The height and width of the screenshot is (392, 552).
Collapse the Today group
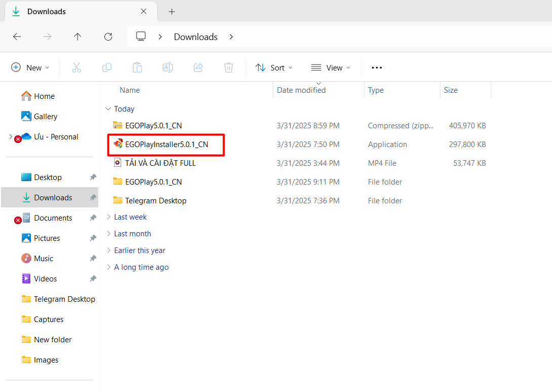click(x=108, y=109)
